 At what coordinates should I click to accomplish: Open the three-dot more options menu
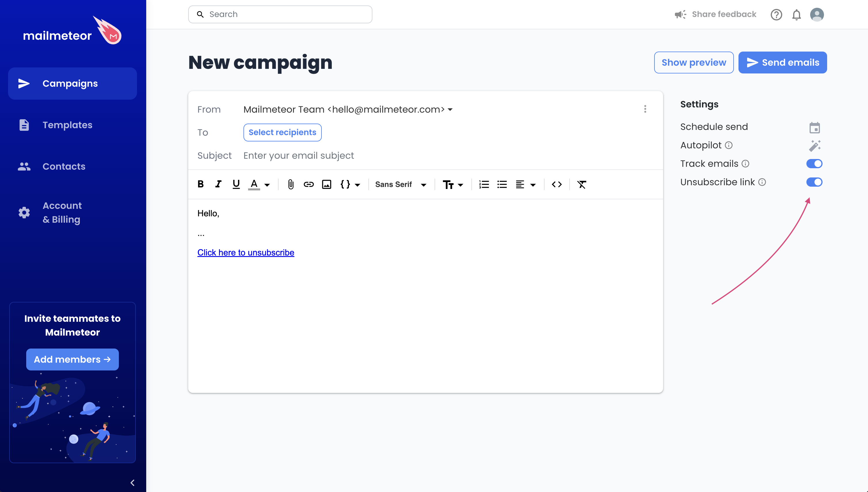pyautogui.click(x=645, y=109)
